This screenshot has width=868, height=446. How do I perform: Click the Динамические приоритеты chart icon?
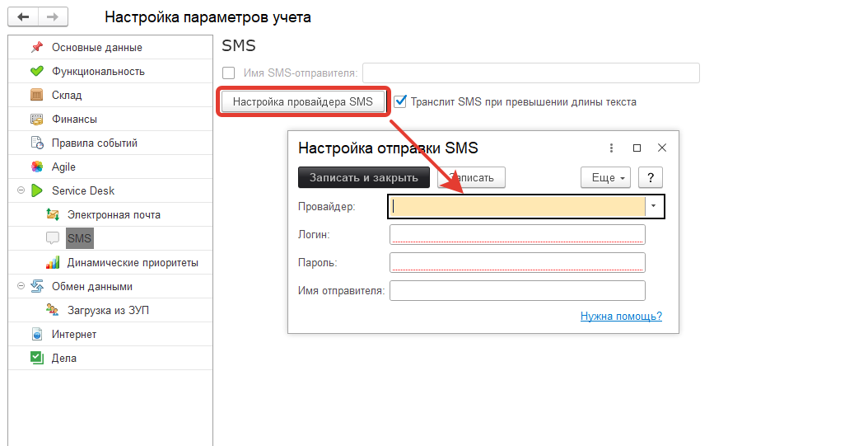tap(53, 262)
